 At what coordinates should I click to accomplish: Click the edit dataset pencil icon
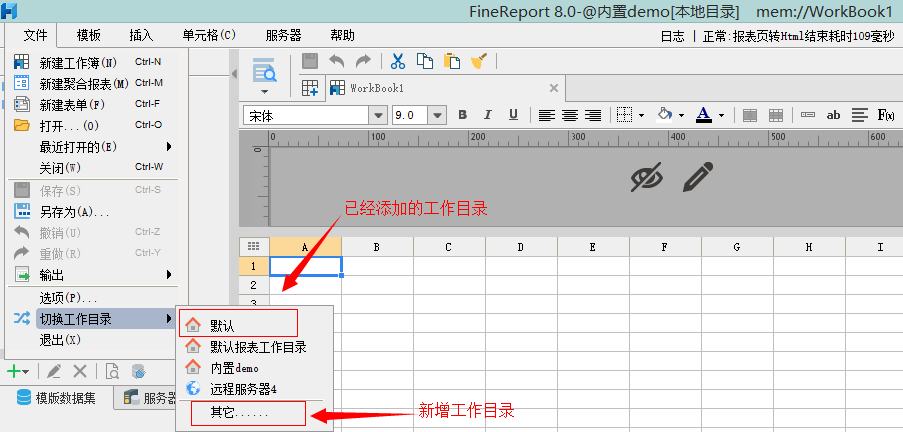[x=54, y=372]
